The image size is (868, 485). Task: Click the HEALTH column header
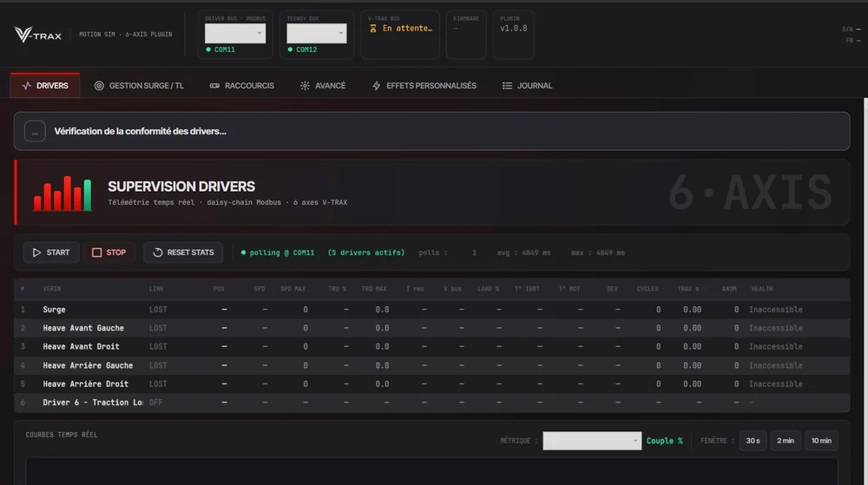(x=762, y=289)
